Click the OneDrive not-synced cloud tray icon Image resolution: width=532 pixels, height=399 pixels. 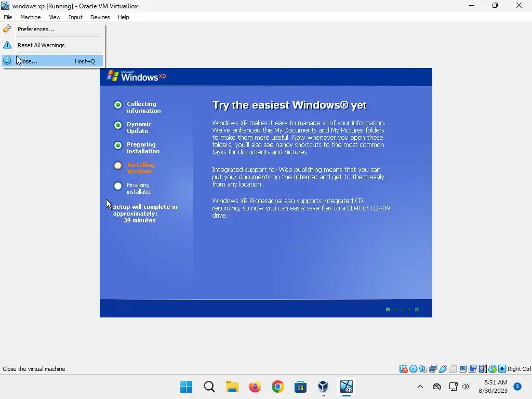point(437,387)
